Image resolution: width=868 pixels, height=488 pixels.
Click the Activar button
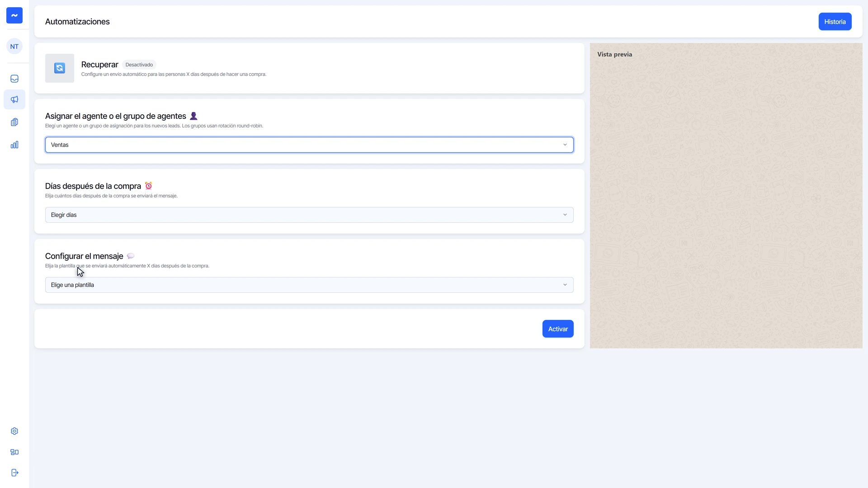pos(558,329)
